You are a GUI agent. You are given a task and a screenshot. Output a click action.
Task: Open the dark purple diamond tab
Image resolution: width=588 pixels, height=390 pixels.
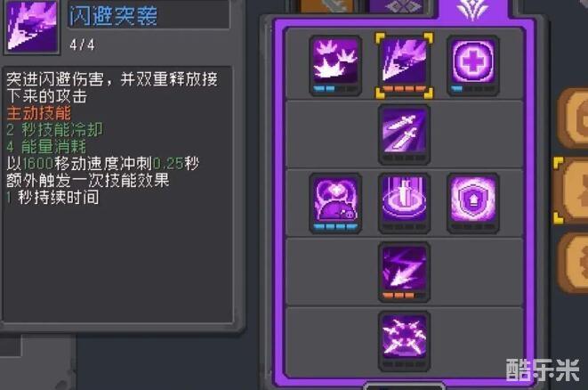(x=397, y=6)
